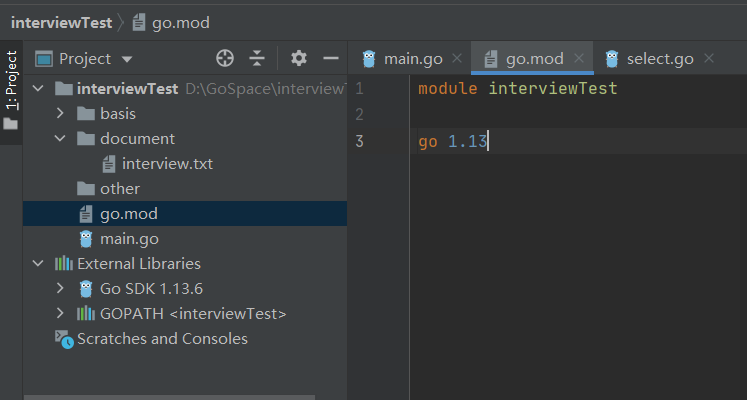Collapse the document folder
Image resolution: width=747 pixels, height=400 pixels.
click(x=62, y=139)
